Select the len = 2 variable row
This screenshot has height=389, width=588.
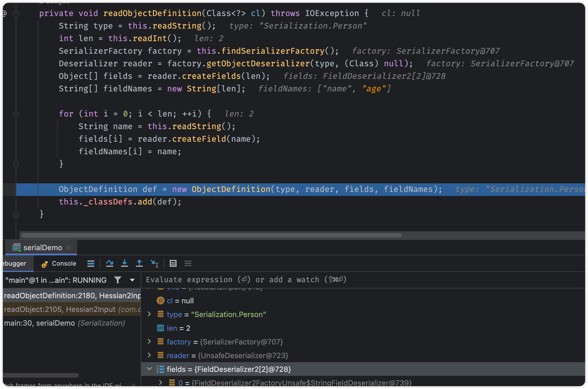[363, 328]
